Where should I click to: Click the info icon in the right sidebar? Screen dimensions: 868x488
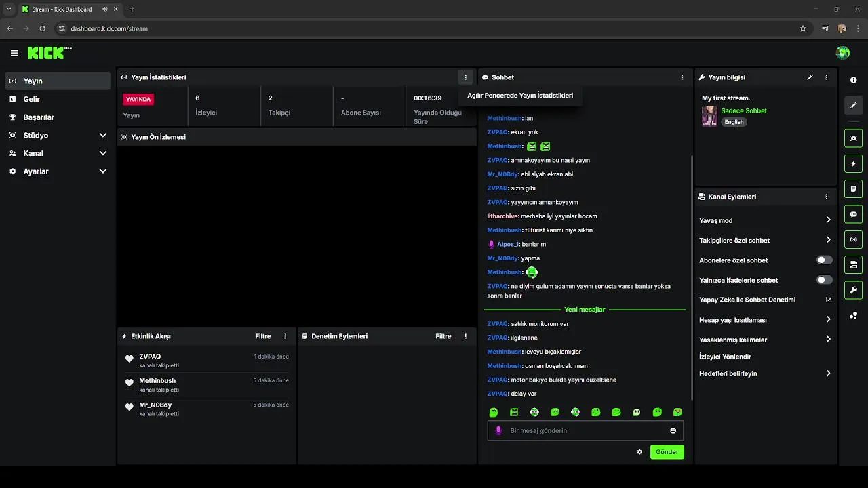(853, 80)
